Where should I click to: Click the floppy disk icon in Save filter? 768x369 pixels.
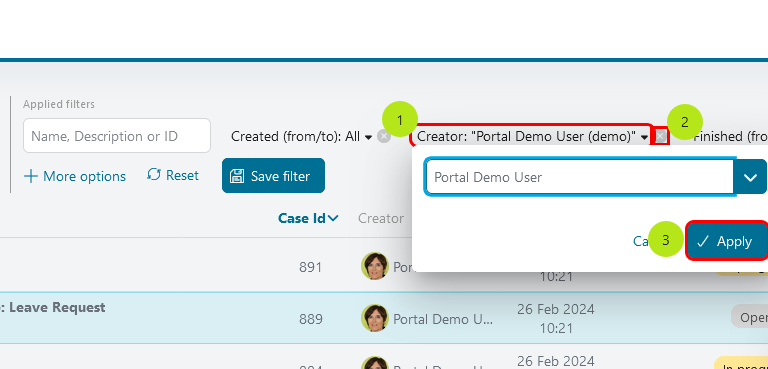coord(237,176)
